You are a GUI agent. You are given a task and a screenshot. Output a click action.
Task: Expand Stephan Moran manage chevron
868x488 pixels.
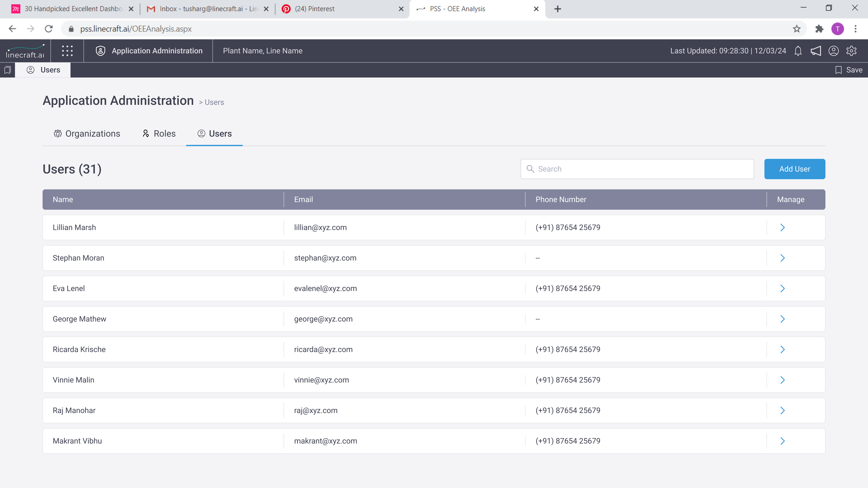782,258
